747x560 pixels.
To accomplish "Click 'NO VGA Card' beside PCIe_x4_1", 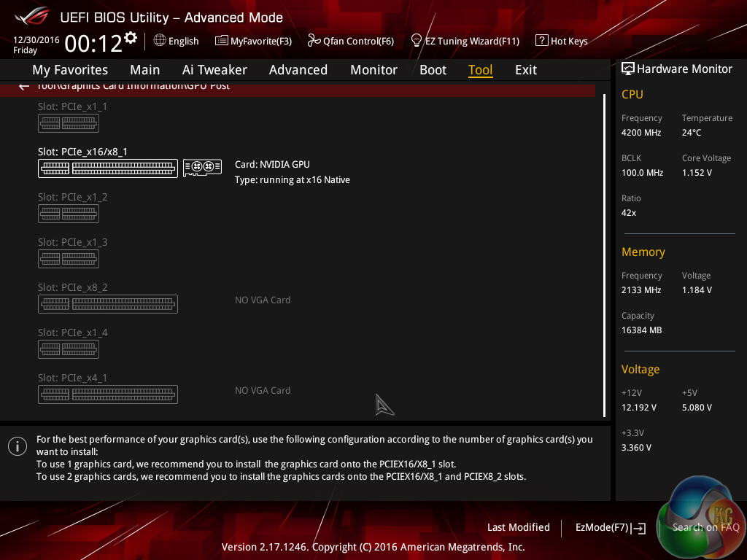I will point(263,391).
